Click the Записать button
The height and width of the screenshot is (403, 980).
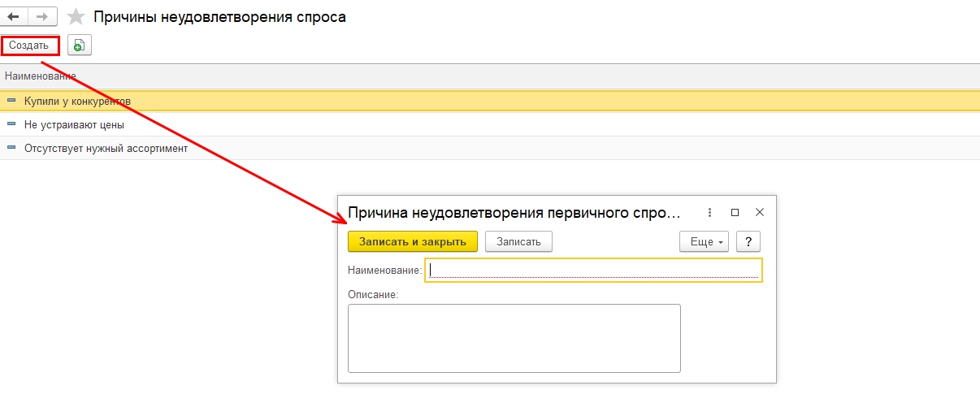click(x=518, y=241)
